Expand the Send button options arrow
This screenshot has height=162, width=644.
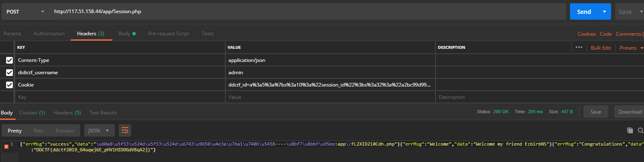(x=604, y=12)
